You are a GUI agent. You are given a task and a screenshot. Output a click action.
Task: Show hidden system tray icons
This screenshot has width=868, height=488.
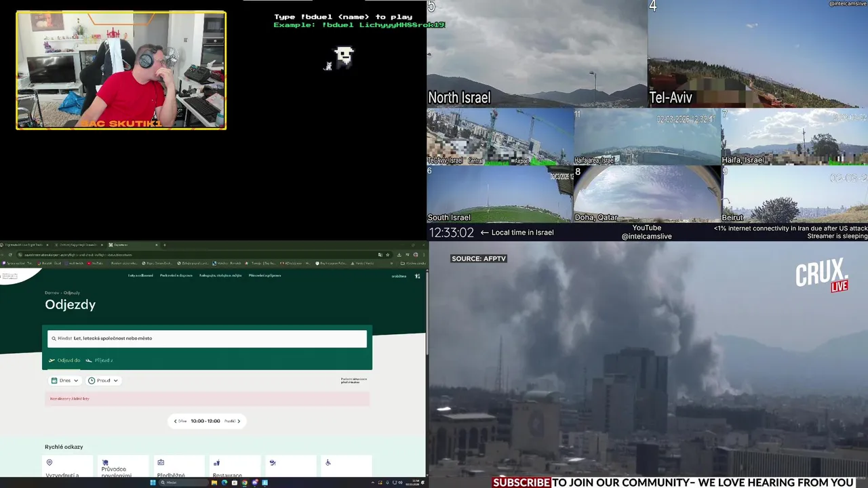372,483
